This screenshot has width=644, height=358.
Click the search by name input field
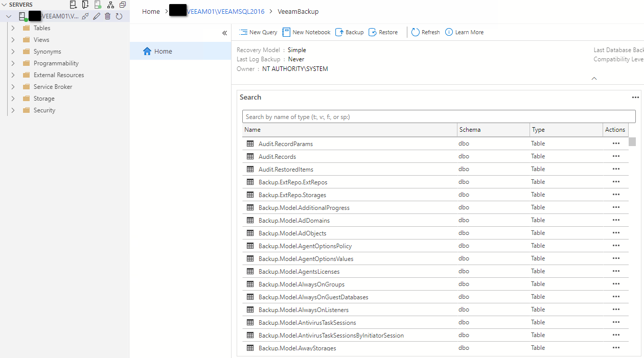(x=439, y=117)
